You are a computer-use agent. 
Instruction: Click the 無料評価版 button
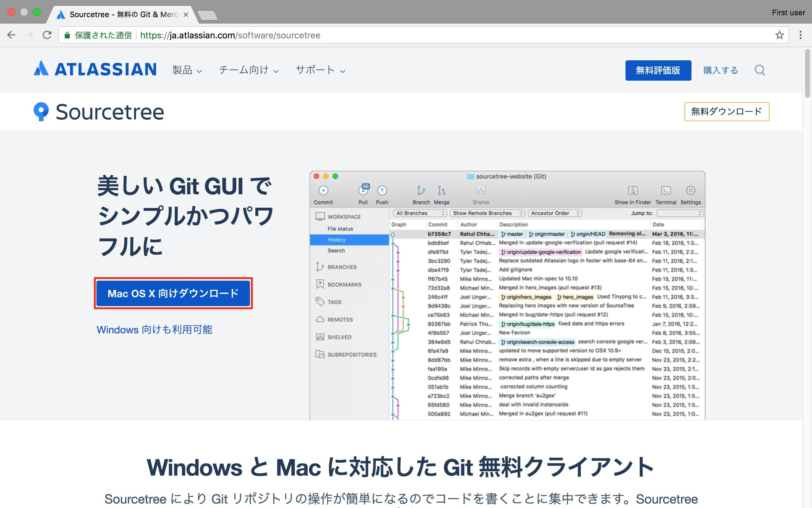[658, 70]
